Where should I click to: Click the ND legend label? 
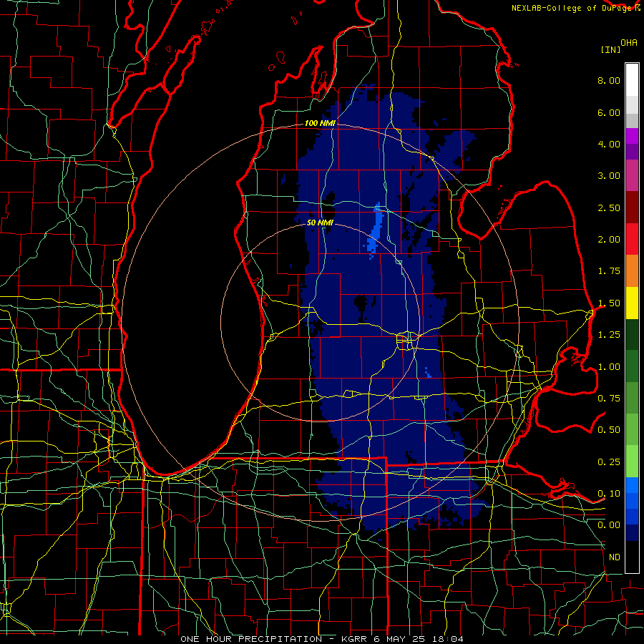coord(615,557)
